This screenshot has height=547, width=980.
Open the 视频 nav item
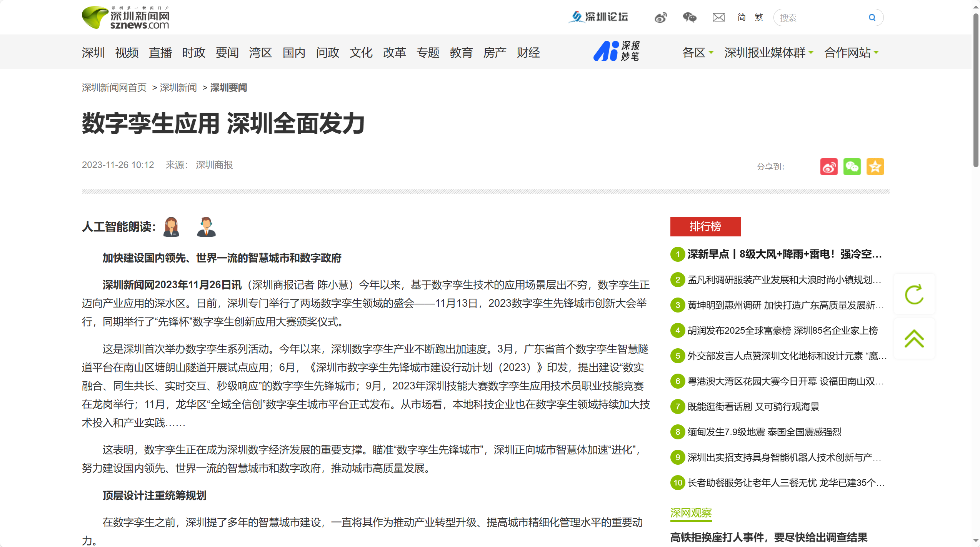pos(127,52)
